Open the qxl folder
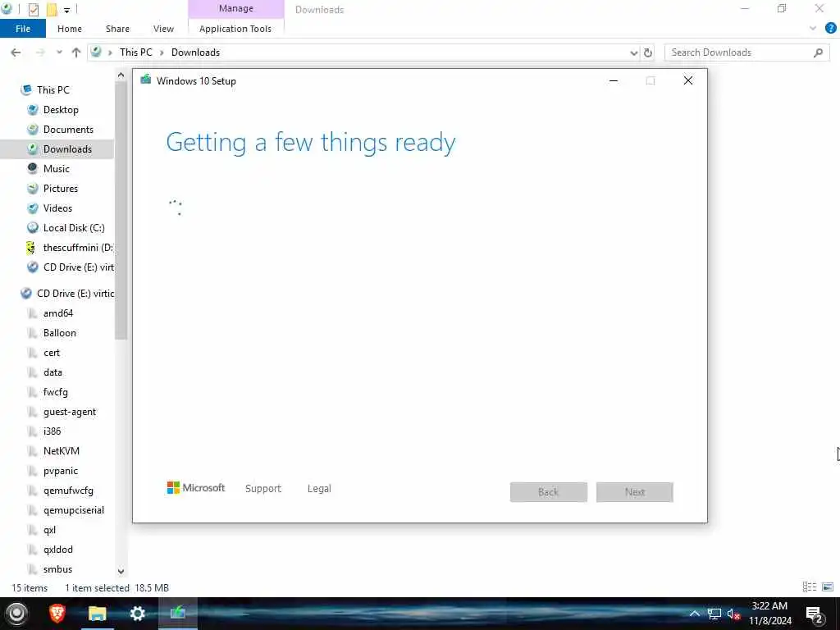This screenshot has height=630, width=840. [49, 531]
